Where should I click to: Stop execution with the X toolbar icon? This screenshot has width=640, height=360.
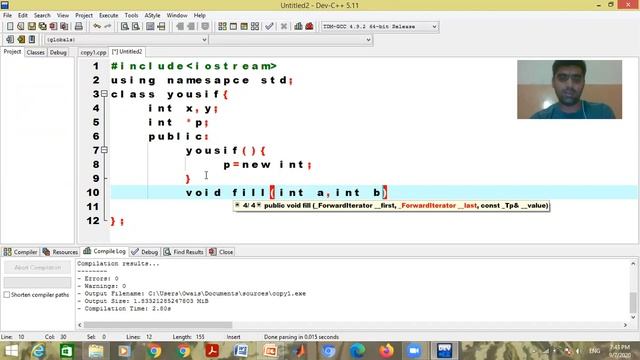coord(284,27)
